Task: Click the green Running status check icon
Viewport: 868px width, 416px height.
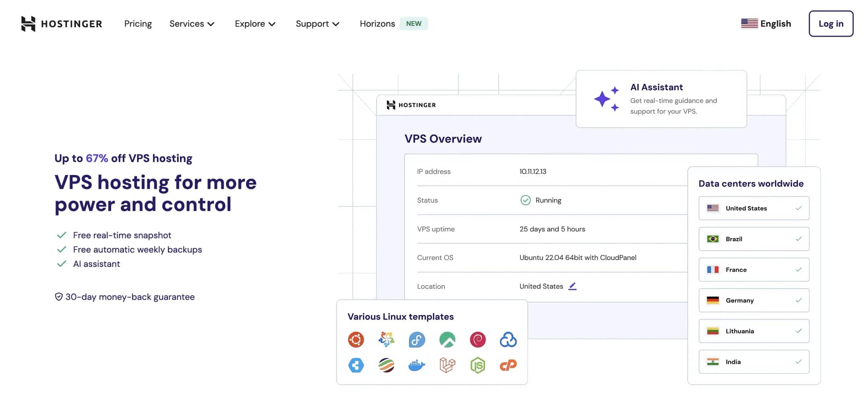Action: point(525,200)
